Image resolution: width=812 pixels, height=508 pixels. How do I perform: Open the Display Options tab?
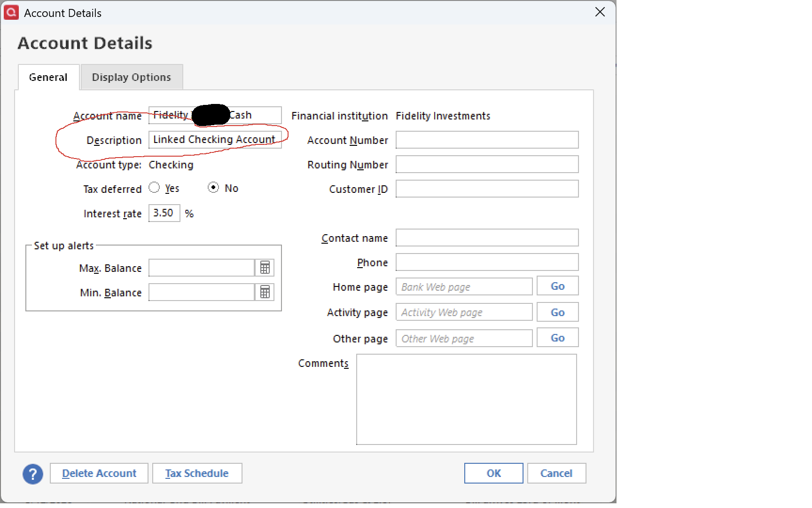[x=132, y=77]
